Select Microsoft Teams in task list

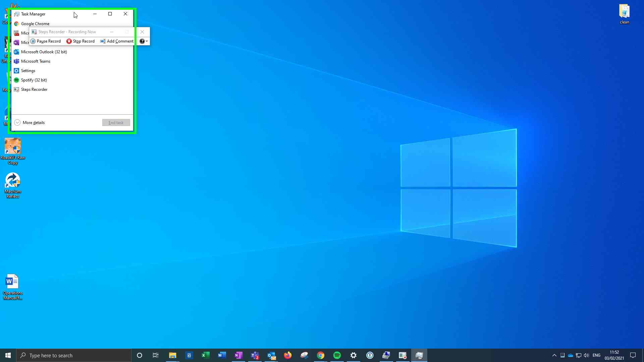pyautogui.click(x=36, y=61)
